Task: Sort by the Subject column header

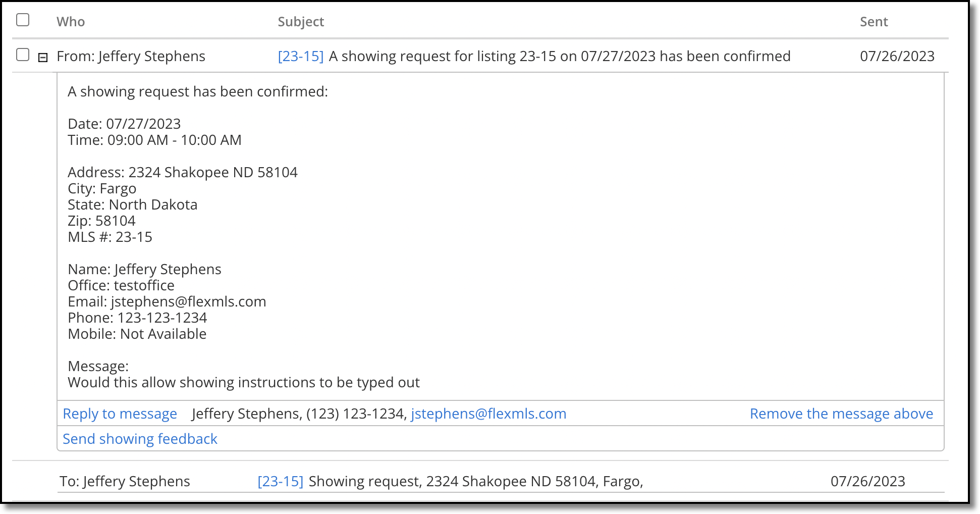Action: [301, 22]
